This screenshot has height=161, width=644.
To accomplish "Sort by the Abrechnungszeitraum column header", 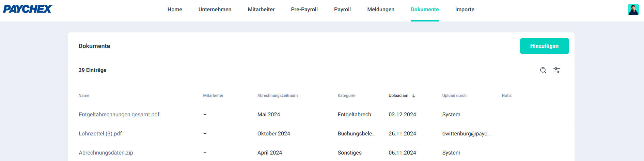I will tap(278, 96).
